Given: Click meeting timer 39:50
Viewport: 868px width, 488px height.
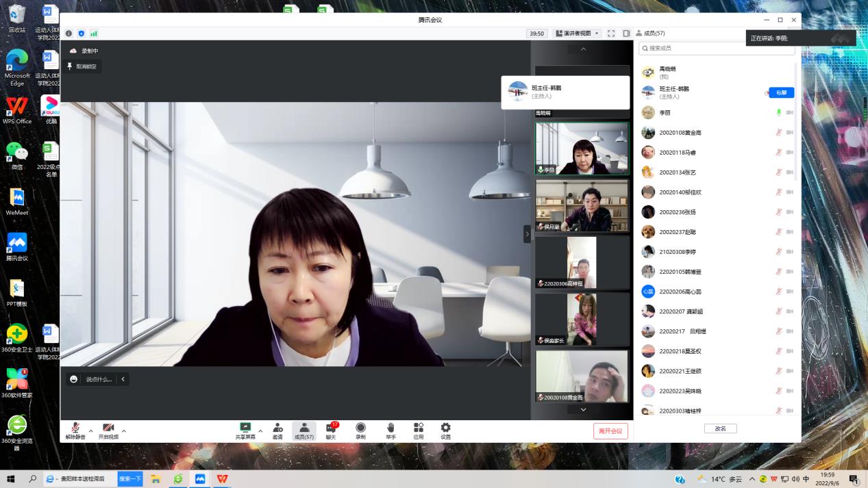Looking at the screenshot, I should point(536,34).
